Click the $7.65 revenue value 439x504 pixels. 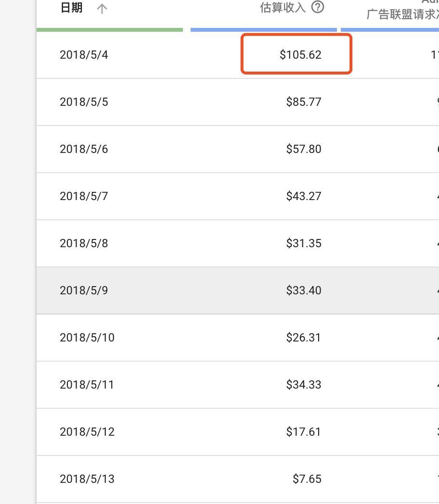click(307, 479)
